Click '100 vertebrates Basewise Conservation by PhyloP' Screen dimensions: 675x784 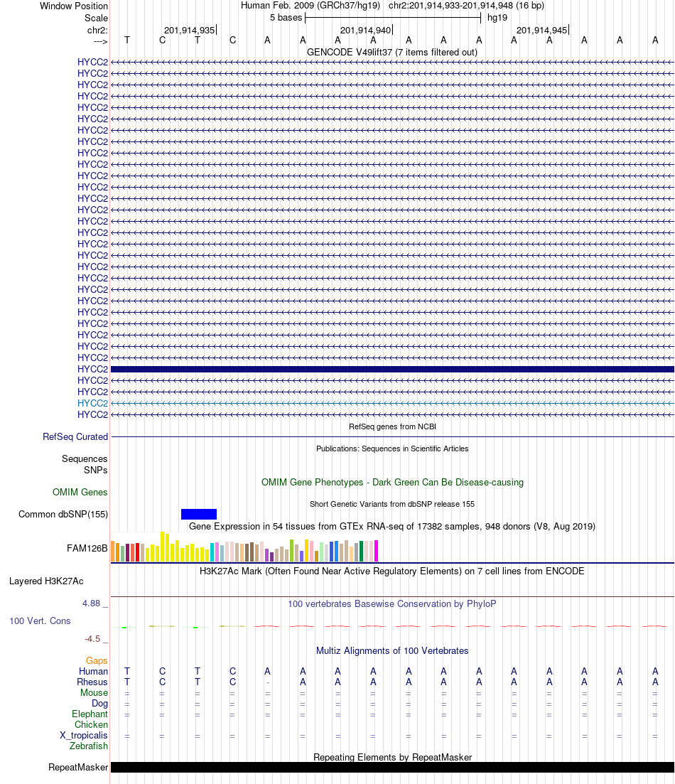point(392,603)
